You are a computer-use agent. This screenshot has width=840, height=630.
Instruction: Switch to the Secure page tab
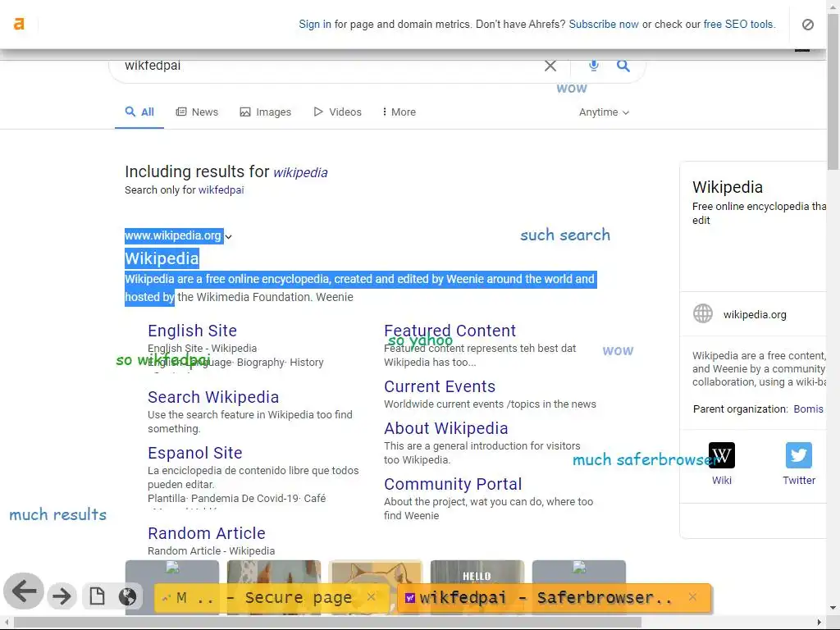tap(272, 598)
